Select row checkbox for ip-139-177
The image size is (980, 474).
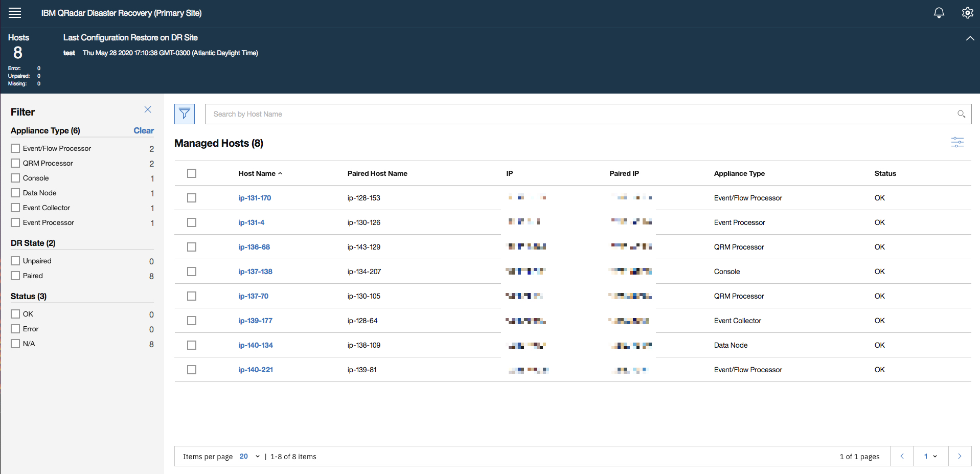click(x=192, y=321)
